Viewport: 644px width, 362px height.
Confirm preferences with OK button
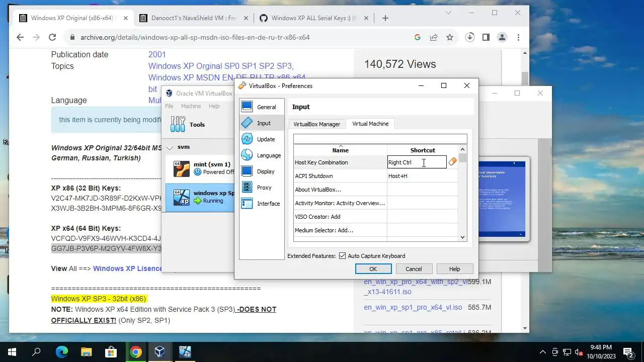[x=373, y=269]
